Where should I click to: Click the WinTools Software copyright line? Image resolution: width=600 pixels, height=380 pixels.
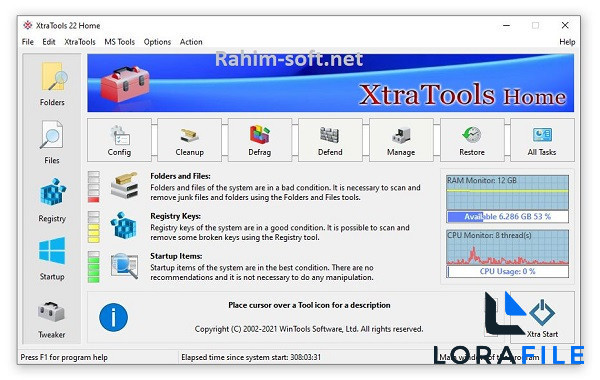[x=309, y=329]
